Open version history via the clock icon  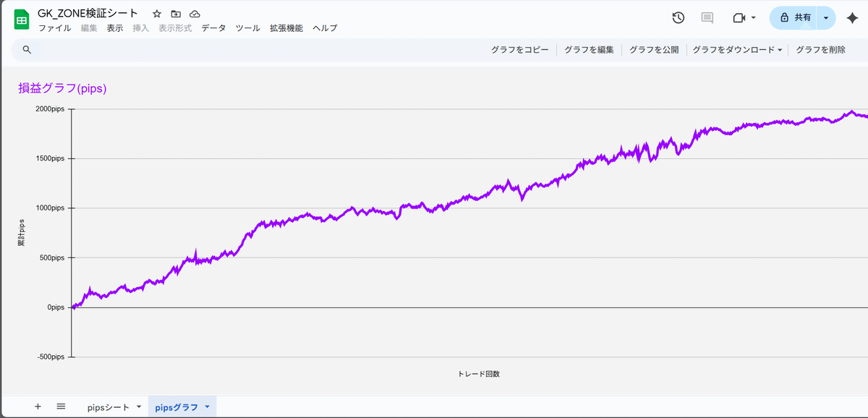tap(678, 17)
